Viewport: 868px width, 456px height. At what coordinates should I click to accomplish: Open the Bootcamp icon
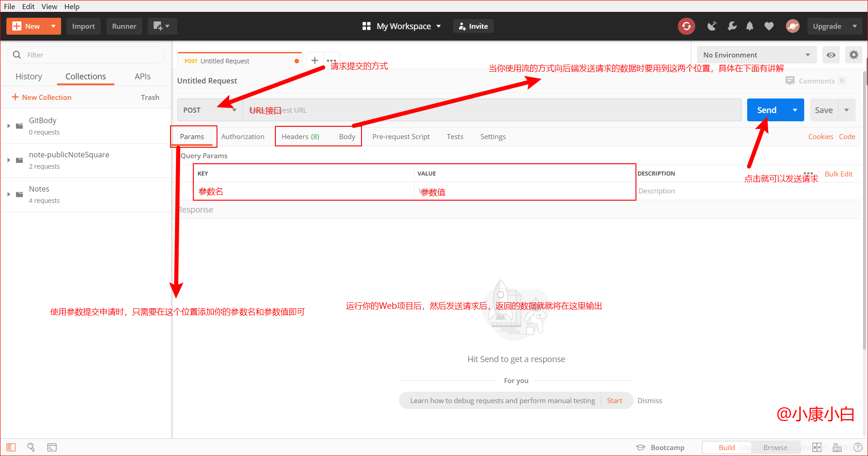click(641, 447)
